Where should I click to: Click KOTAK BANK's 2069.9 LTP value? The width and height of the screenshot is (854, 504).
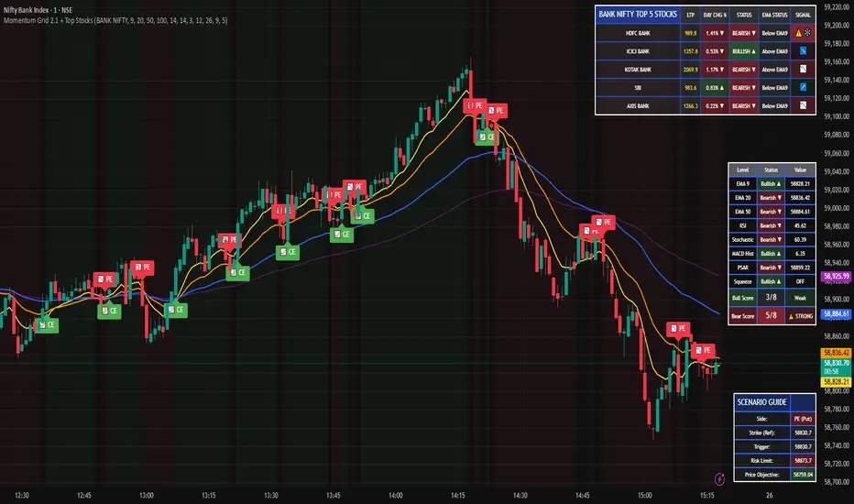pos(691,70)
